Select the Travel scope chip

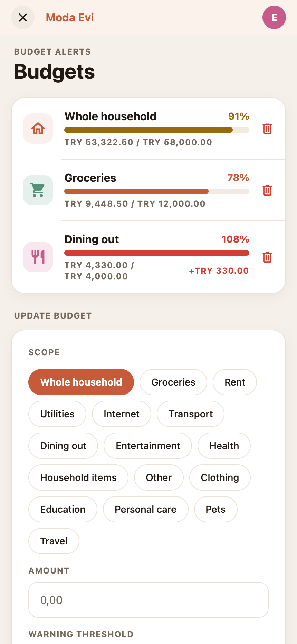pyautogui.click(x=54, y=541)
